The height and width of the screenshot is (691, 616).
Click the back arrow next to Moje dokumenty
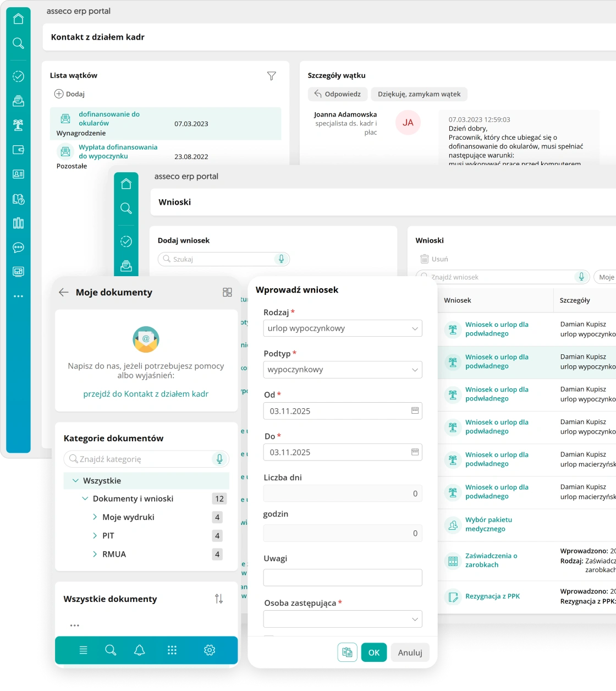64,292
